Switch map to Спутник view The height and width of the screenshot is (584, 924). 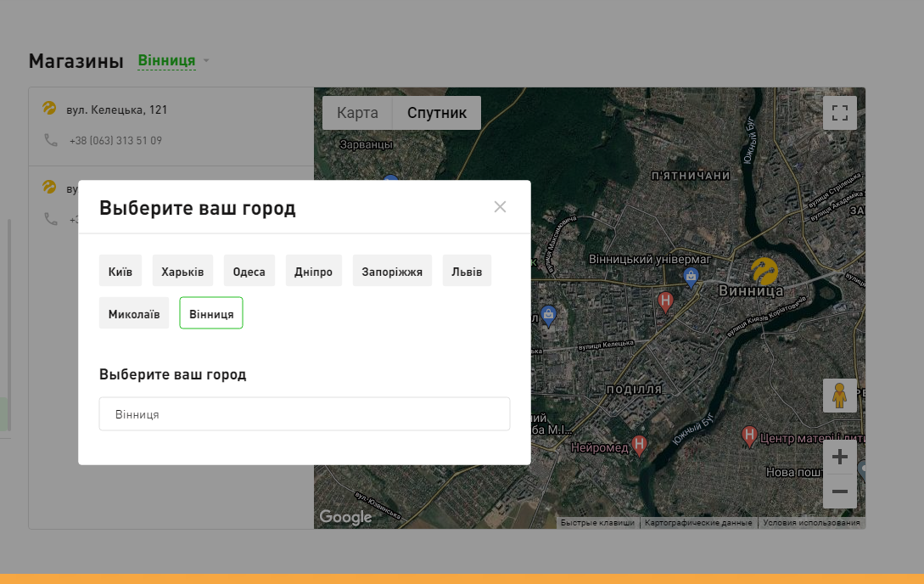436,113
